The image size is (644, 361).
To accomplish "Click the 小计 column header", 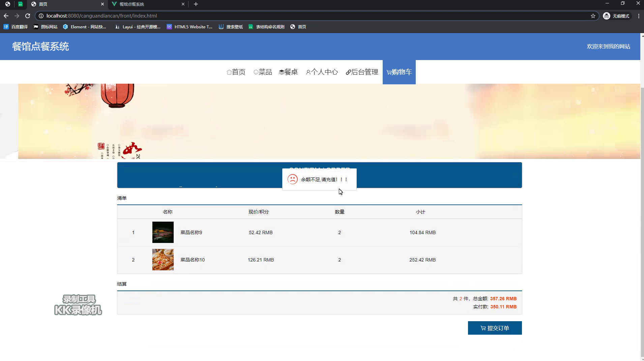I will pyautogui.click(x=420, y=212).
